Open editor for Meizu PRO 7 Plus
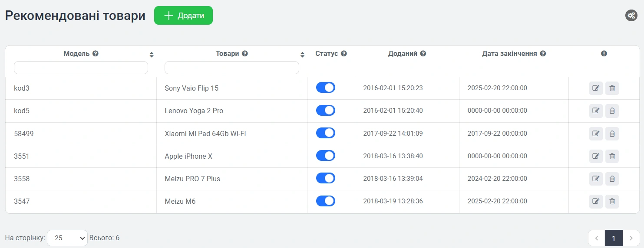Viewport: 644px width, 248px height. (596, 179)
